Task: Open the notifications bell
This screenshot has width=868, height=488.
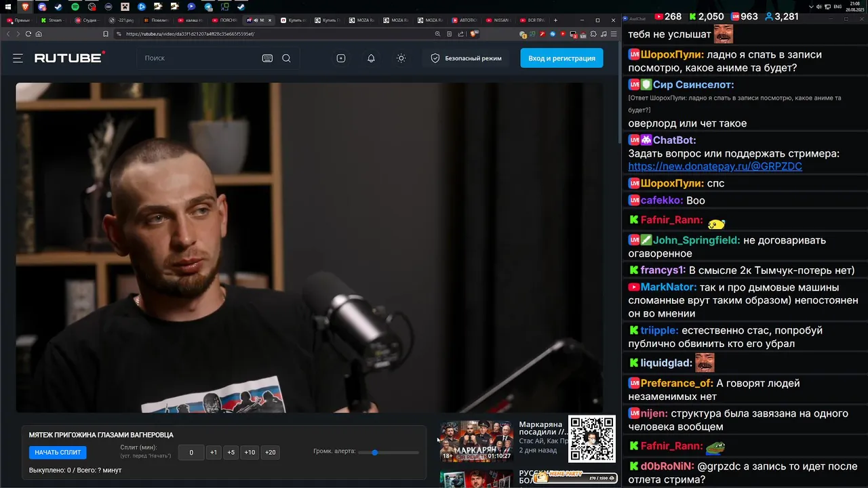Action: (x=371, y=58)
